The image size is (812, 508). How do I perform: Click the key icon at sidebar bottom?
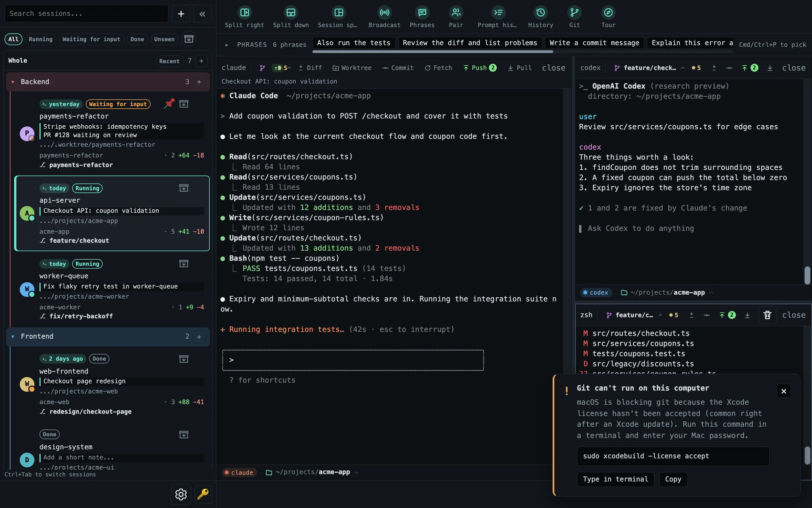click(203, 494)
